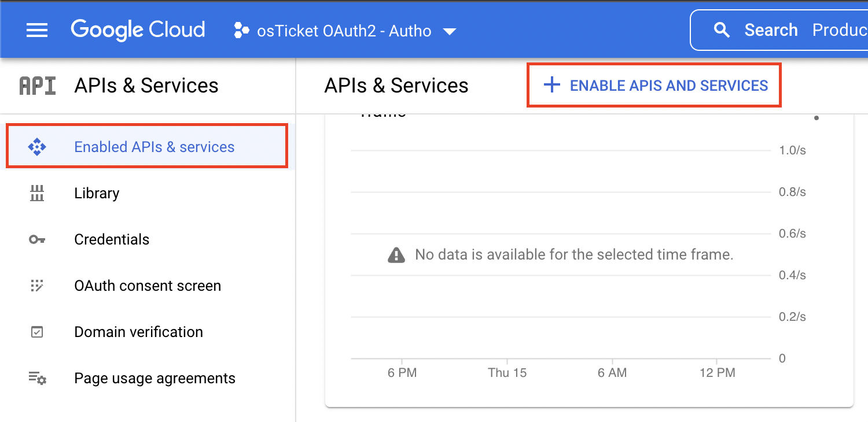
Task: Open the osTicket OAuth2 project selector dropdown arrow
Action: tap(450, 31)
